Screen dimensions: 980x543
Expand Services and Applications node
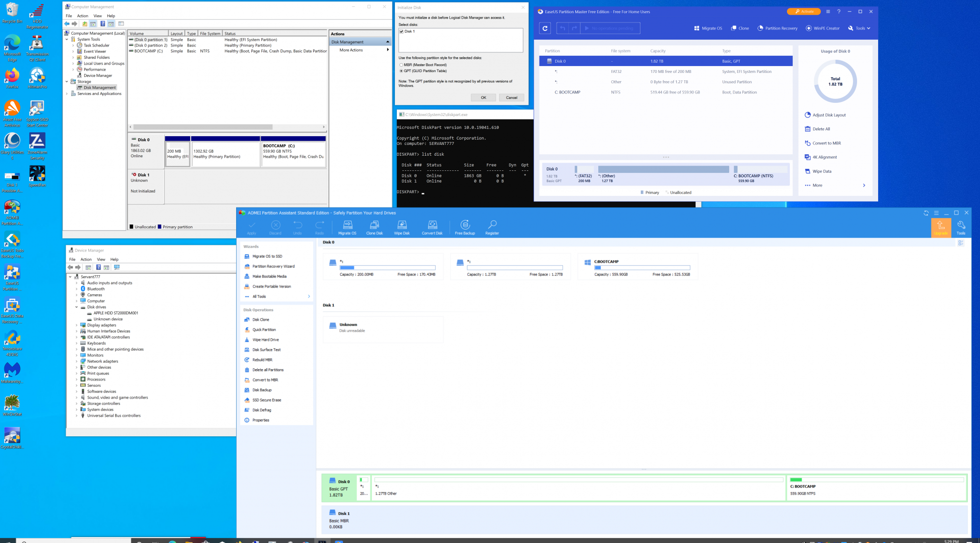(x=67, y=94)
